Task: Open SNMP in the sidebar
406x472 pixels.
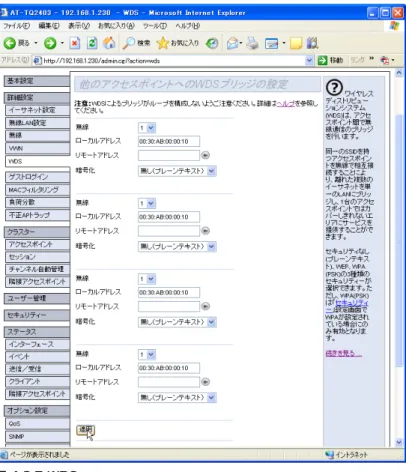Action: [37, 437]
